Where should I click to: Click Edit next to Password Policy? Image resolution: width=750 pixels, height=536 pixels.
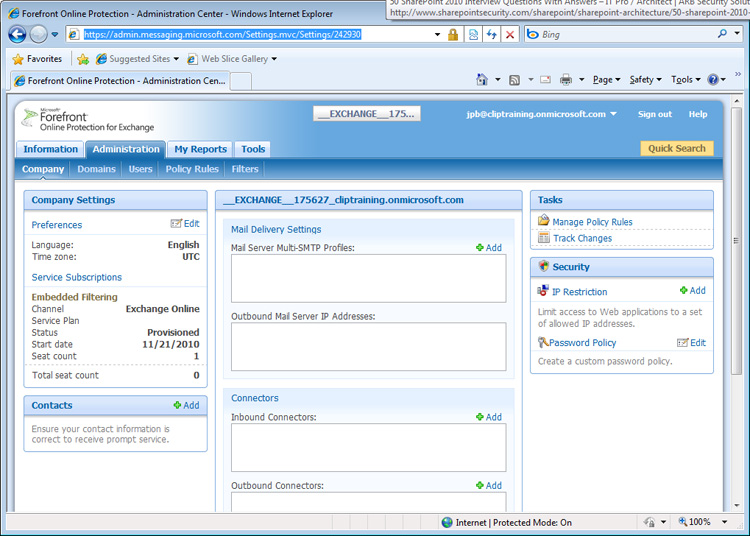692,342
